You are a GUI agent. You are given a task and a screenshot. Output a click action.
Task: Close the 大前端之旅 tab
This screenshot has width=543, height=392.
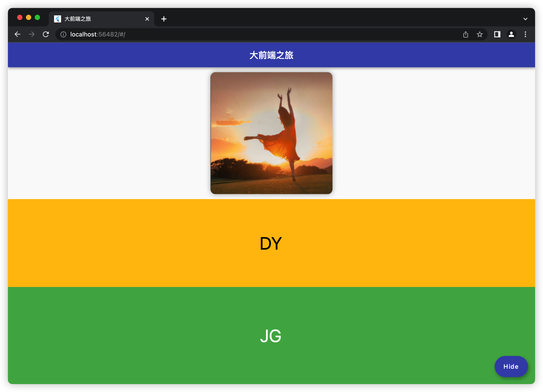[x=147, y=19]
